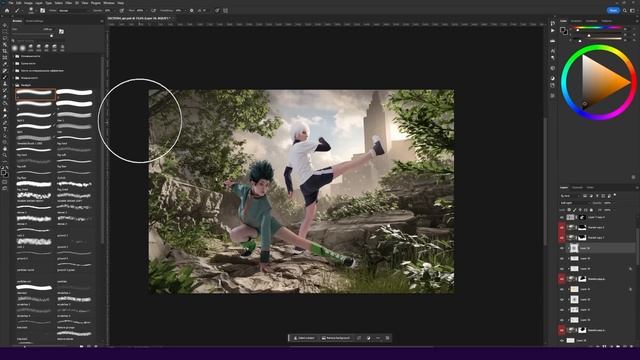This screenshot has height=360, width=640.
Task: Lock image pixels brush icon in Layers
Action: click(574, 210)
